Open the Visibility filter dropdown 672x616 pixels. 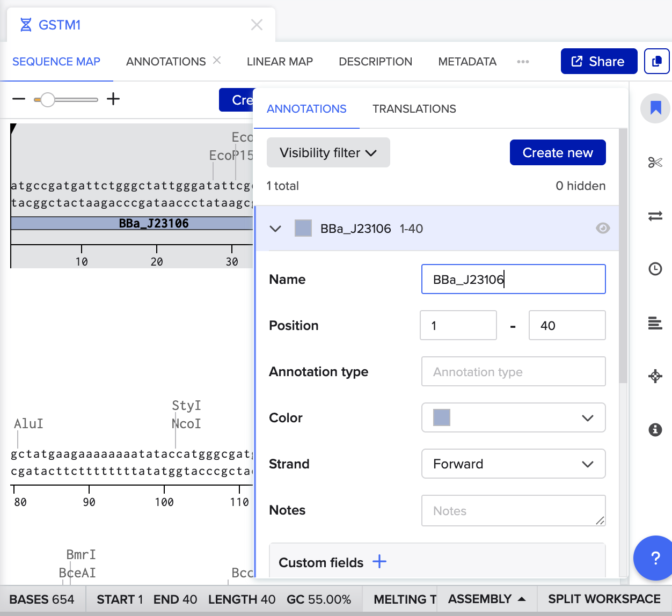click(x=328, y=153)
